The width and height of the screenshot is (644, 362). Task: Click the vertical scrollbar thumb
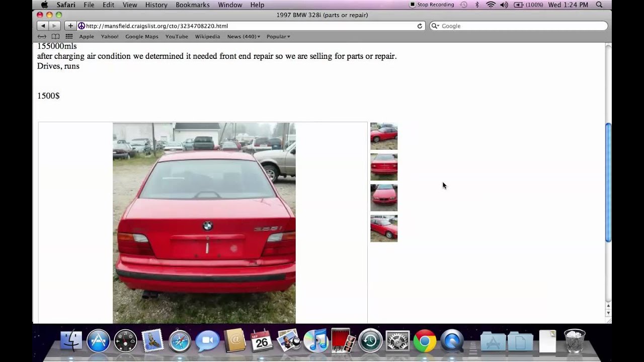pos(608,183)
